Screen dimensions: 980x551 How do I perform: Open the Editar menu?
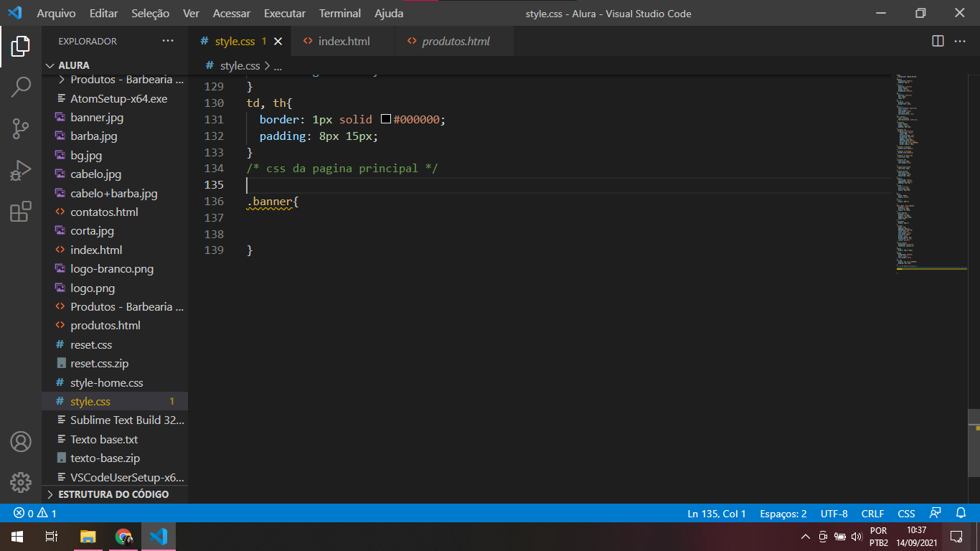(x=104, y=13)
